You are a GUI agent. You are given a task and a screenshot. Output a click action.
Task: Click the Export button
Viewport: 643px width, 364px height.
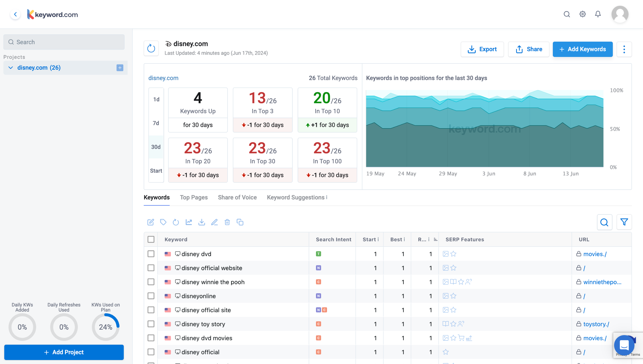click(482, 49)
